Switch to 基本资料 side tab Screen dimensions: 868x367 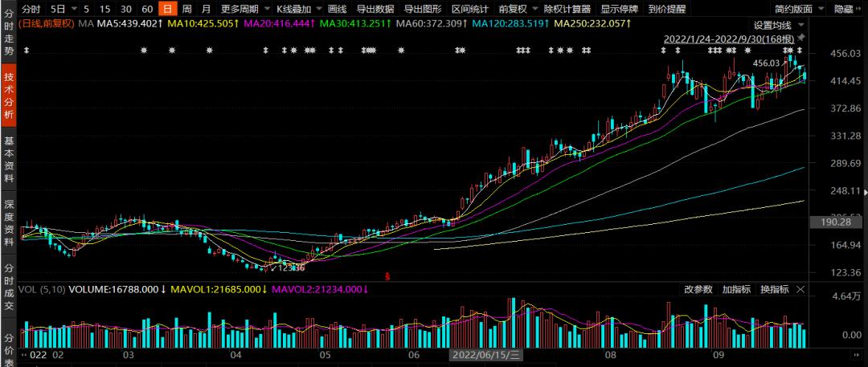pos(9,160)
